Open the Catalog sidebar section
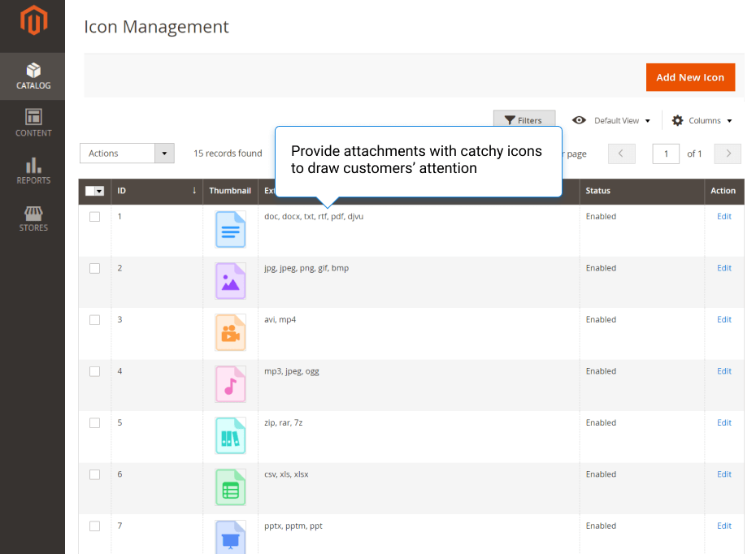 pos(33,76)
